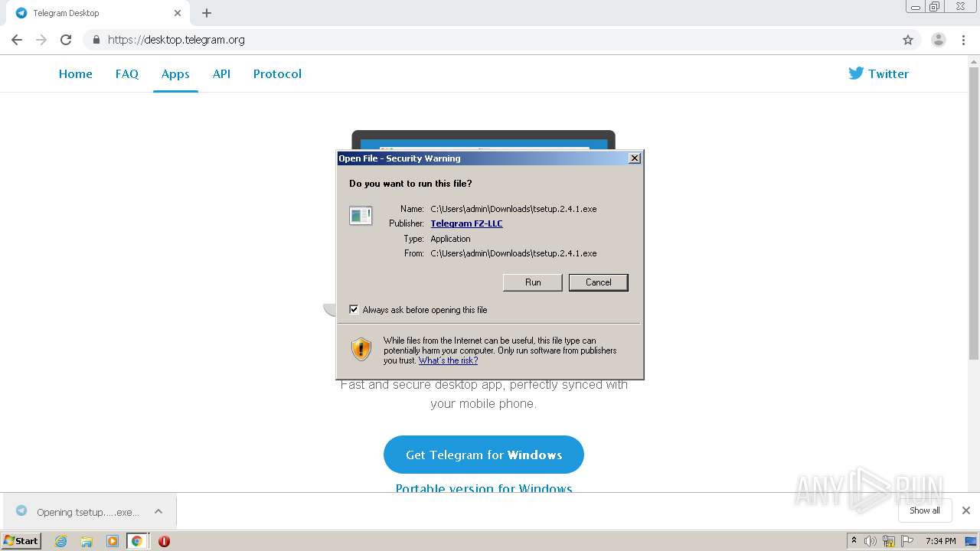
Task: Click the 7:34 PM system clock
Action: coord(940,541)
